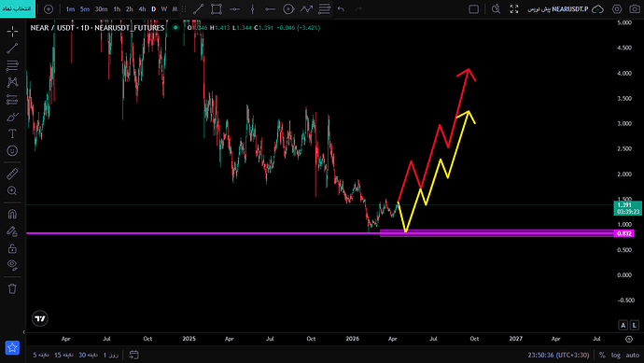Enable auto scale on price axis
This screenshot has height=363, width=644.
coord(633,355)
